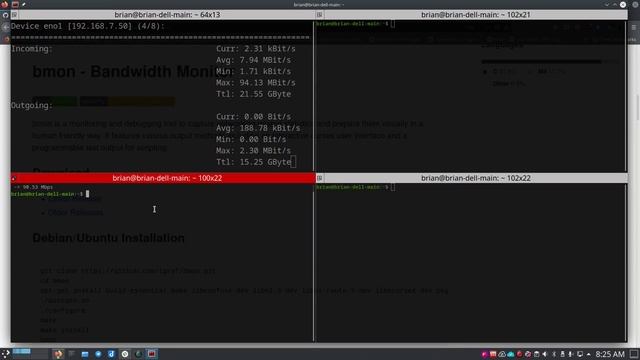Image resolution: width=640 pixels, height=360 pixels.
Task: Click the teal cloud tray icon
Action: click(511, 354)
